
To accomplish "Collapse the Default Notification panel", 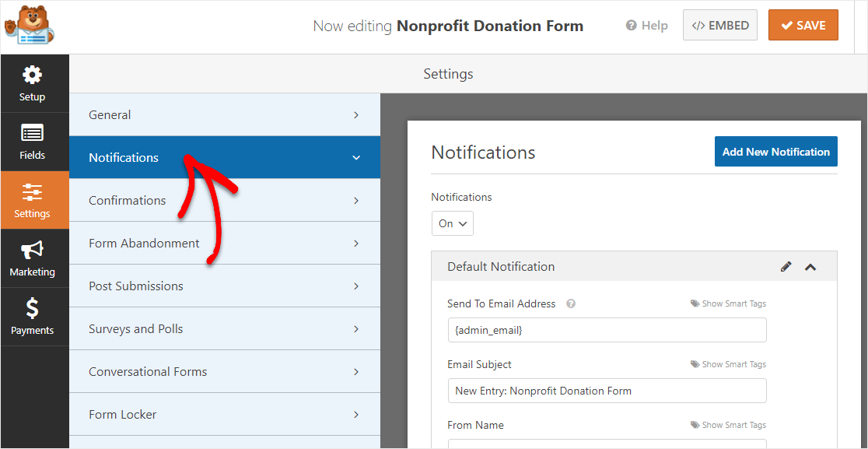I will pyautogui.click(x=810, y=267).
